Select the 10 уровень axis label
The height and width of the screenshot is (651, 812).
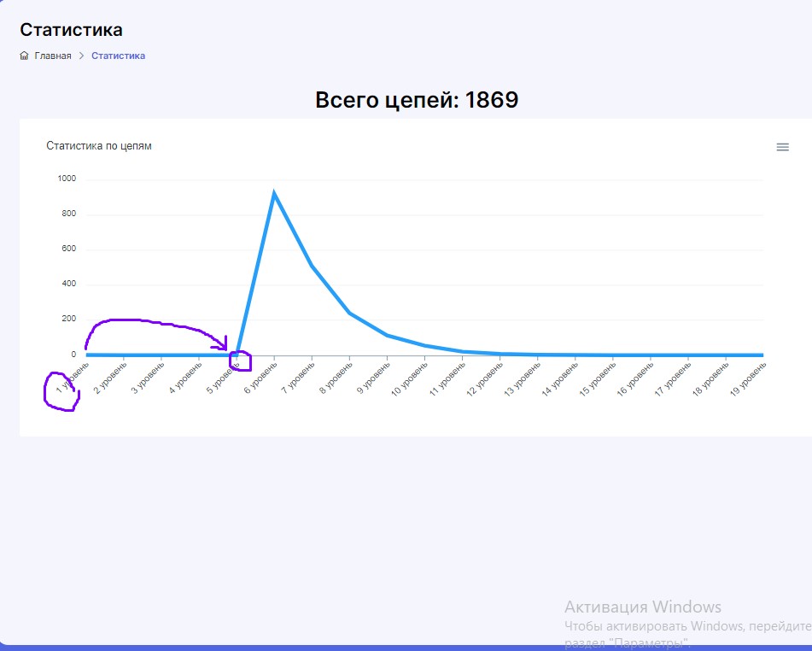pyautogui.click(x=409, y=378)
